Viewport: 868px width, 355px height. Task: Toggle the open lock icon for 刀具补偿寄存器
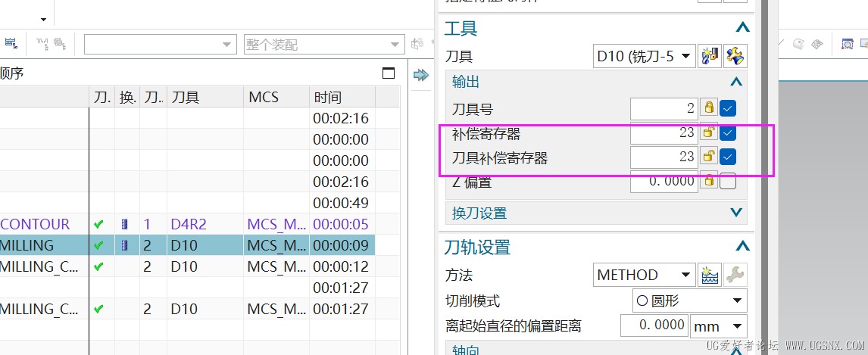pyautogui.click(x=709, y=157)
